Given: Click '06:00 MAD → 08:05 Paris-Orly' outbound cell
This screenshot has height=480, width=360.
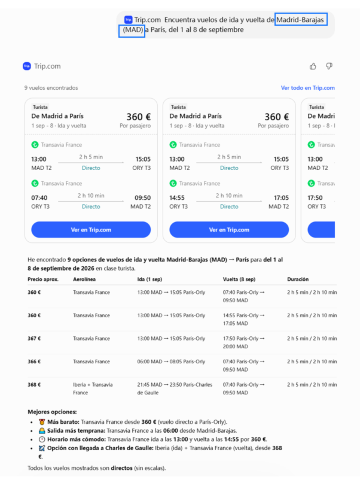Looking at the screenshot, I should coord(171,361).
